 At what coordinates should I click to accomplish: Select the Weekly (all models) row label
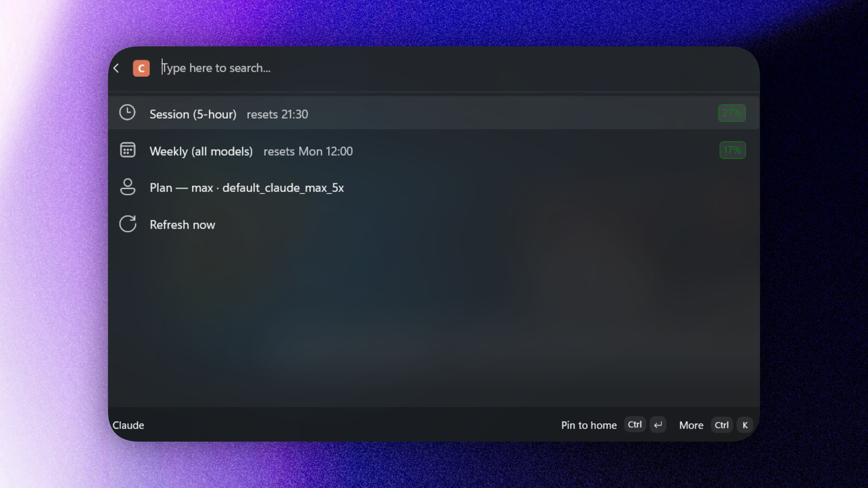(201, 151)
